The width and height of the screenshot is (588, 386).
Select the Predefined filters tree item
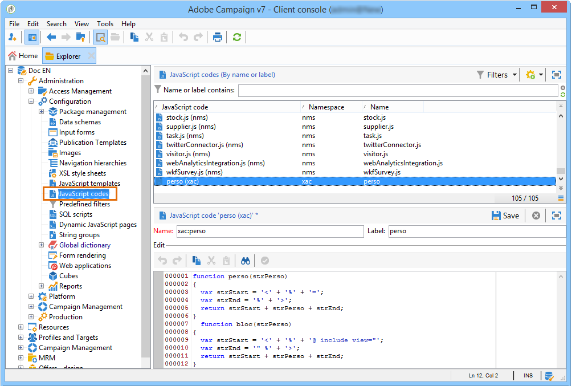point(84,204)
